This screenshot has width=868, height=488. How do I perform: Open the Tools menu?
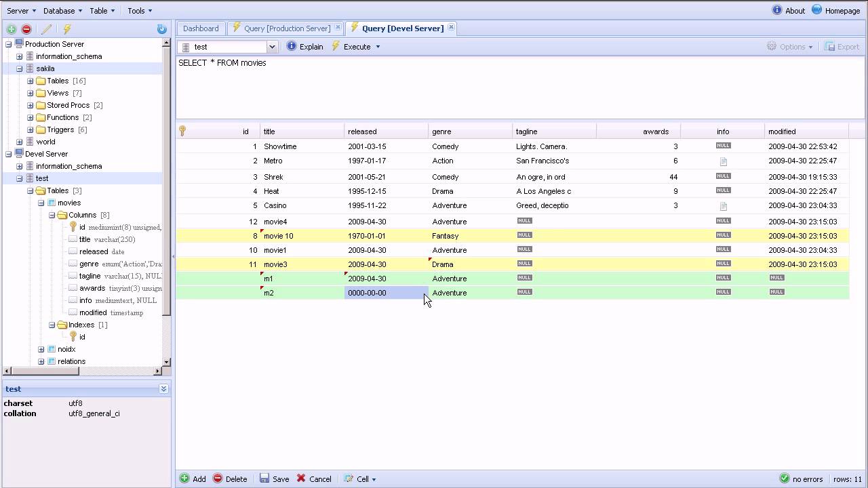pyautogui.click(x=140, y=11)
